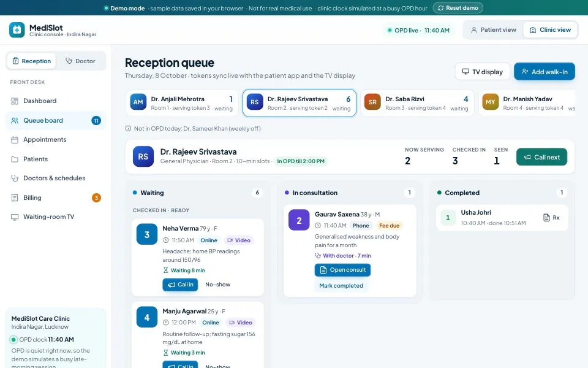
Task: Open the TV display
Action: (x=482, y=72)
